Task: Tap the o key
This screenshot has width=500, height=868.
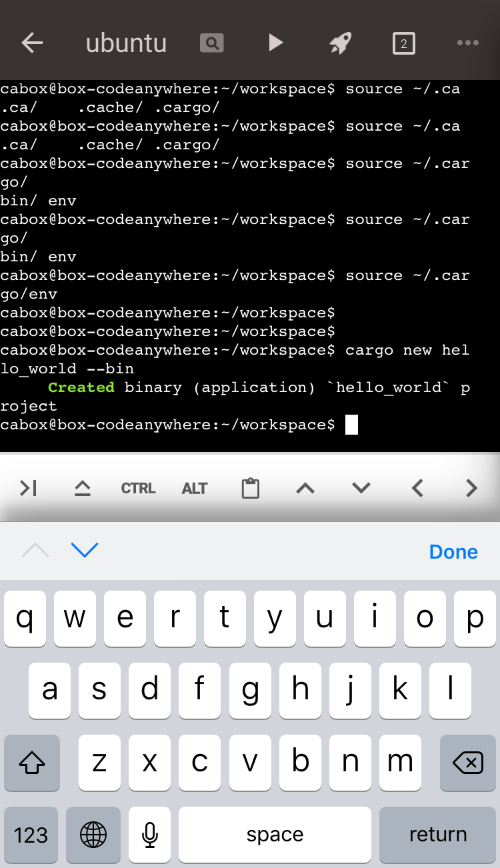Action: [425, 618]
